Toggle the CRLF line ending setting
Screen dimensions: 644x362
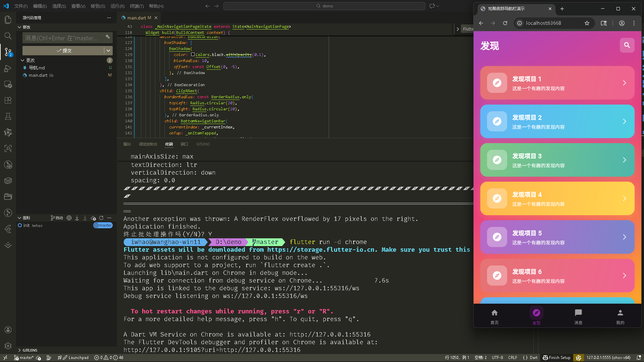512,358
